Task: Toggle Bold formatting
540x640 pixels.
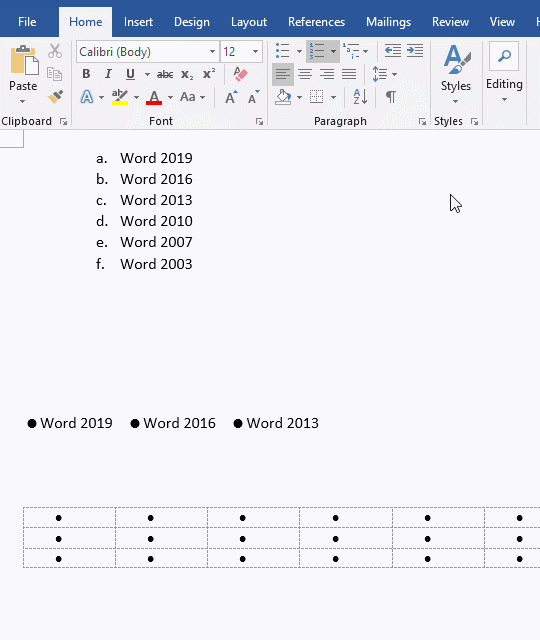Action: [86, 74]
